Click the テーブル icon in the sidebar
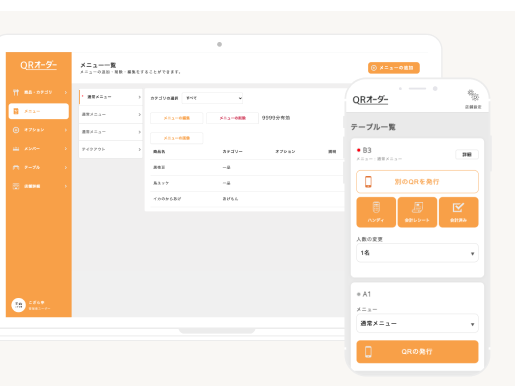The image size is (515, 386). point(16,167)
